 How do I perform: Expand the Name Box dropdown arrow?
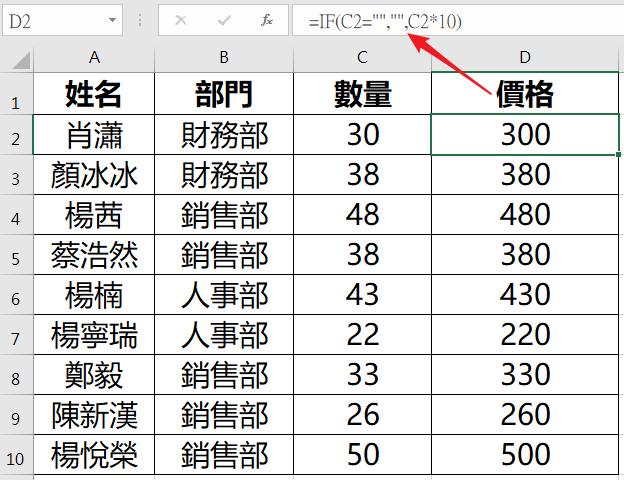click(110, 20)
